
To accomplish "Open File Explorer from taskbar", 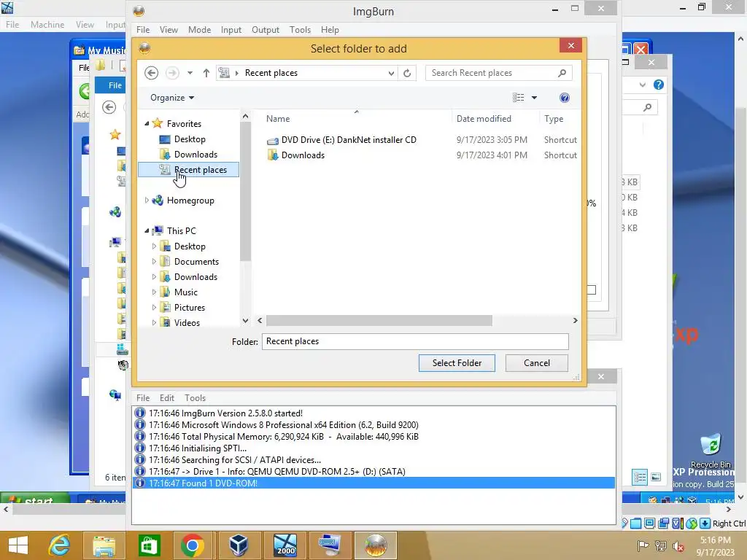I will coord(104,545).
